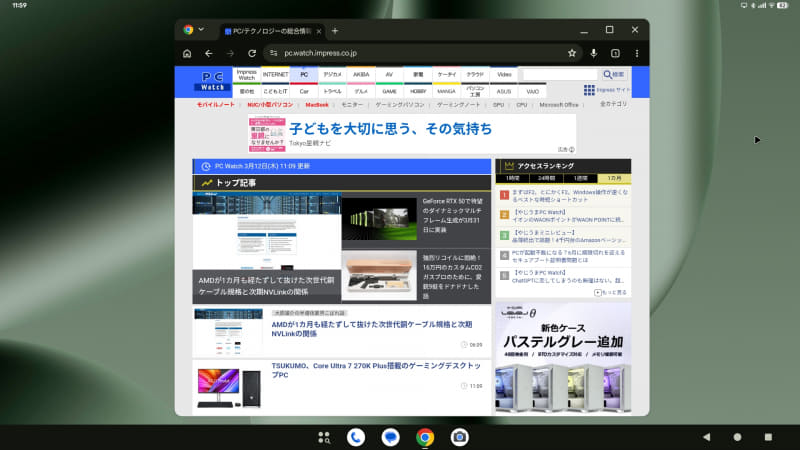Click the Chrome home icon
Viewport: 800px width, 450px height.
(x=187, y=53)
